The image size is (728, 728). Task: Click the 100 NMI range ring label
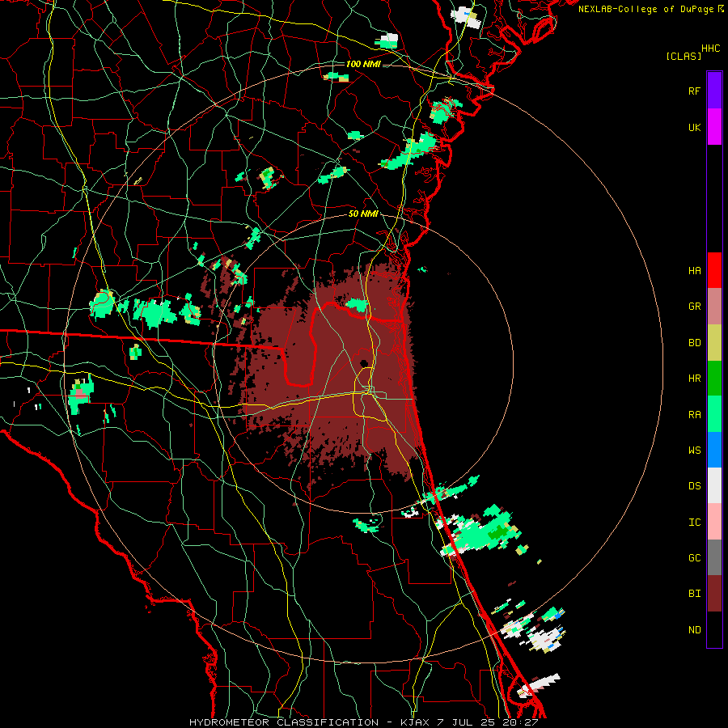[x=363, y=64]
